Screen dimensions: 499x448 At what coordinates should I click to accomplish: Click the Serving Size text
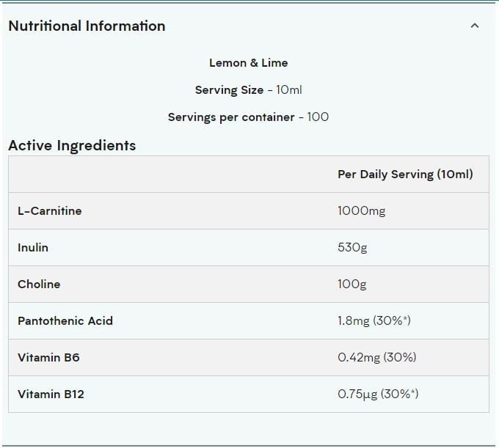pyautogui.click(x=229, y=90)
